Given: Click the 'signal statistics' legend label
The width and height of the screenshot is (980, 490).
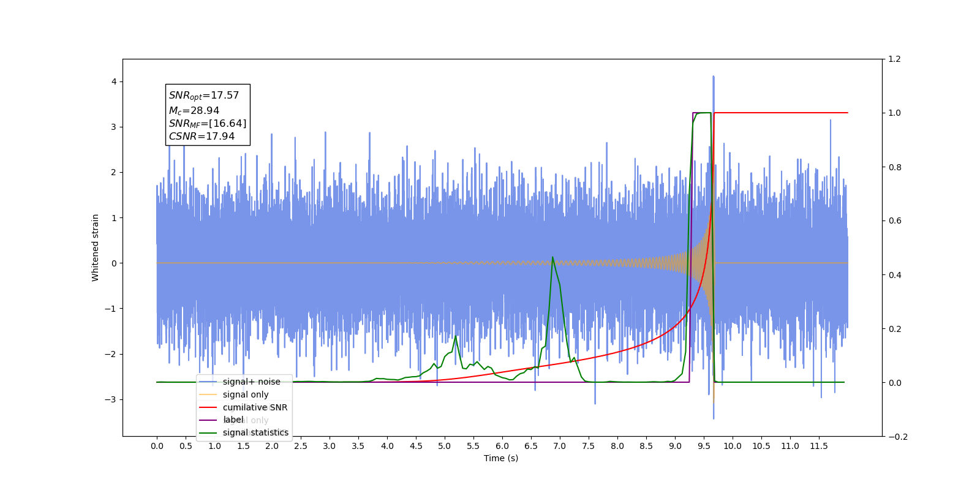Looking at the screenshot, I should (255, 432).
